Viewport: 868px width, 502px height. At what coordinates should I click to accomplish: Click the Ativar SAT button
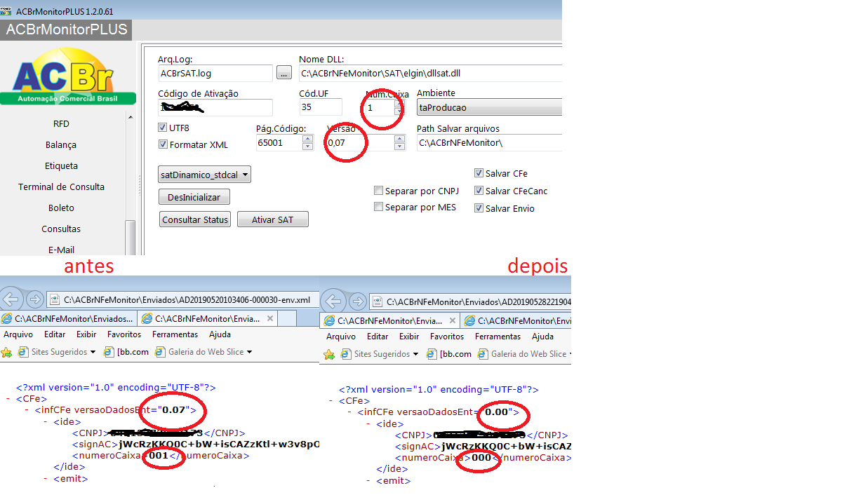(273, 219)
